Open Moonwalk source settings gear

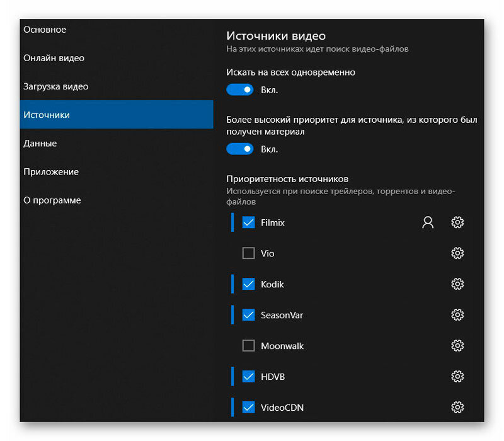tap(457, 346)
